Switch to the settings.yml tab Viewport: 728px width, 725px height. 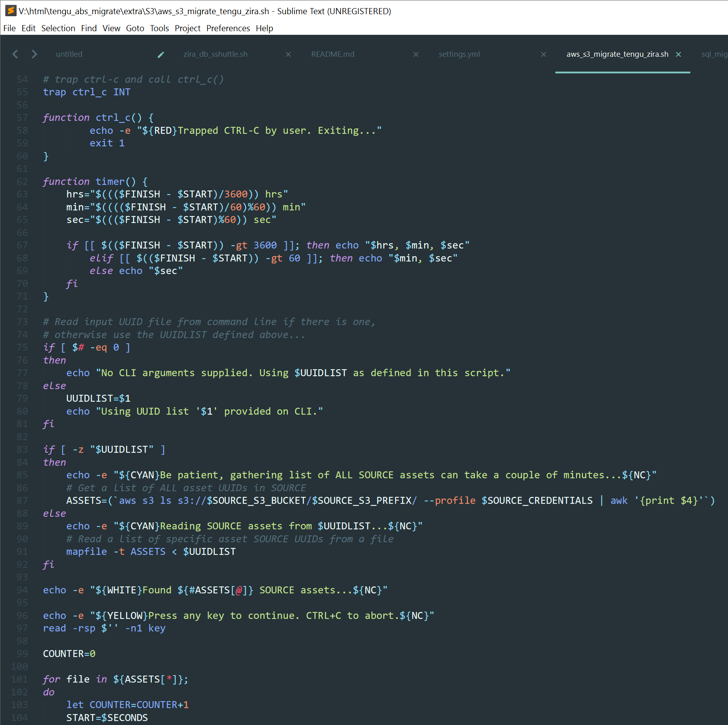pyautogui.click(x=459, y=54)
